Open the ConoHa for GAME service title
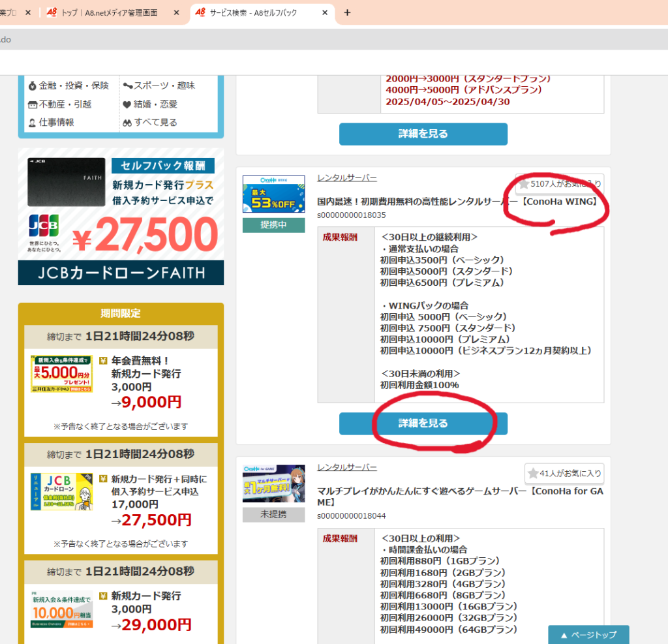 460,497
